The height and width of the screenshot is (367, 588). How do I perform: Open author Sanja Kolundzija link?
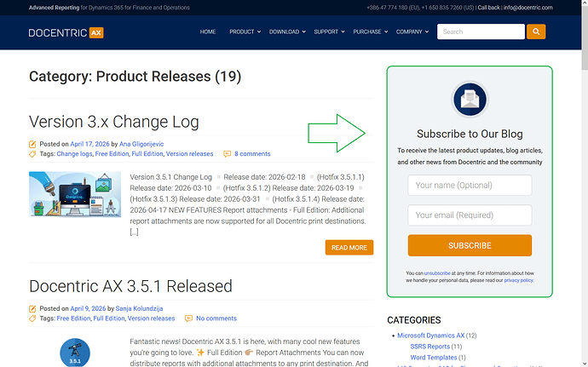[139, 308]
